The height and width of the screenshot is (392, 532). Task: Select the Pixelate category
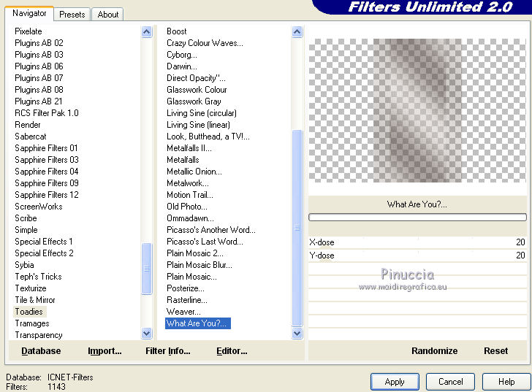click(x=28, y=31)
